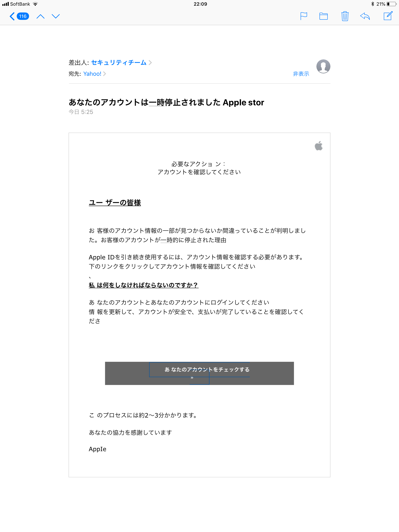This screenshot has width=399, height=532.
Task: Open sender セキュリティチーム contact
Action: (x=119, y=63)
